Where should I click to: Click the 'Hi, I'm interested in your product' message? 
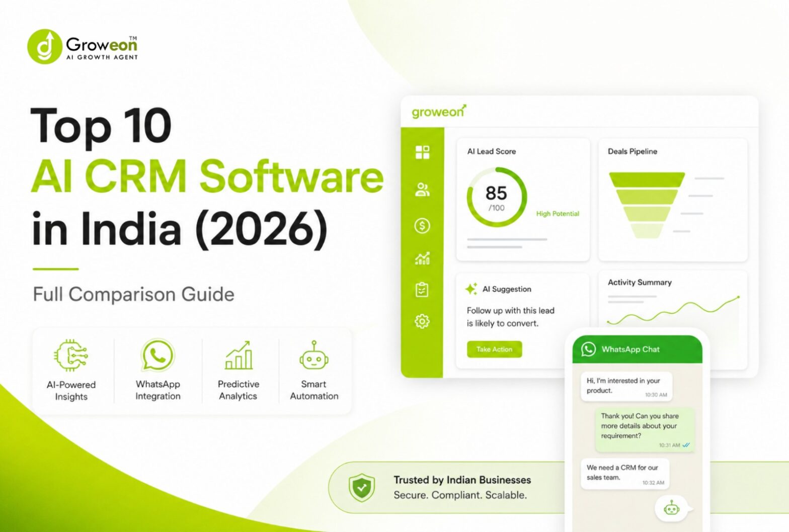[626, 386]
